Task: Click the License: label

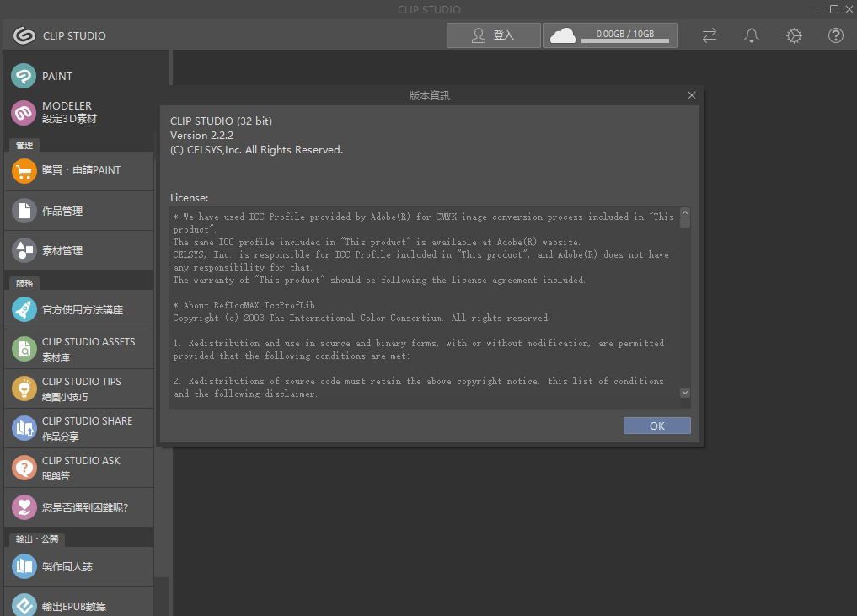Action: [189, 198]
